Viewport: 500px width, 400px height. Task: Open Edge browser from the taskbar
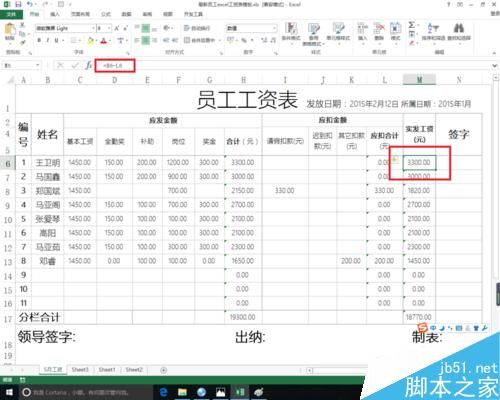point(163,392)
